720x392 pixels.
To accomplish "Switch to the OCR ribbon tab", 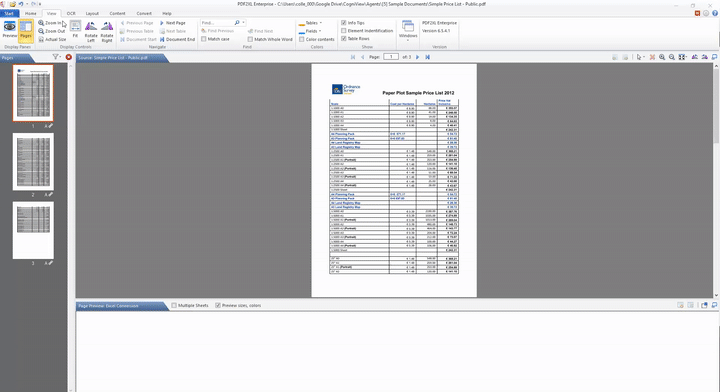I will 71,13.
